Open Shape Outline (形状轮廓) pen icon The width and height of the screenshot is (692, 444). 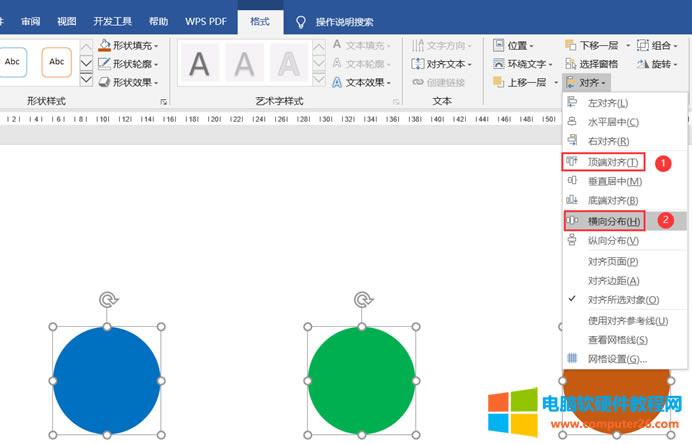(105, 64)
